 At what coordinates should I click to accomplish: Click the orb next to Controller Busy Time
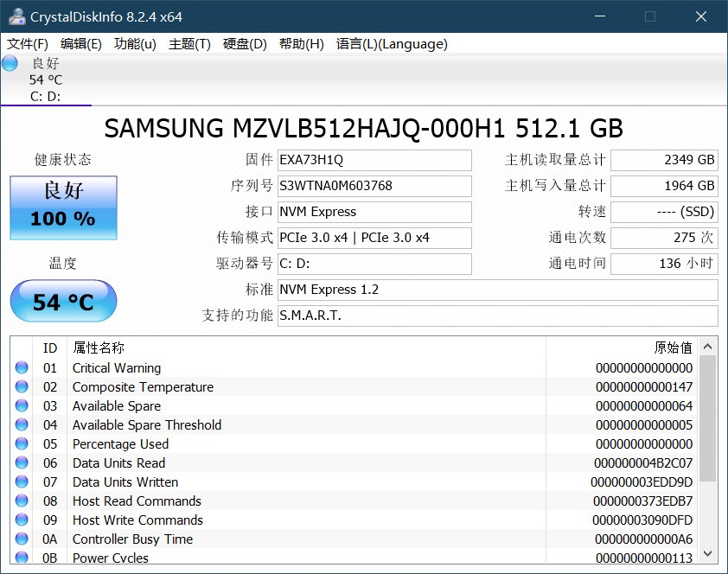pos(22,539)
